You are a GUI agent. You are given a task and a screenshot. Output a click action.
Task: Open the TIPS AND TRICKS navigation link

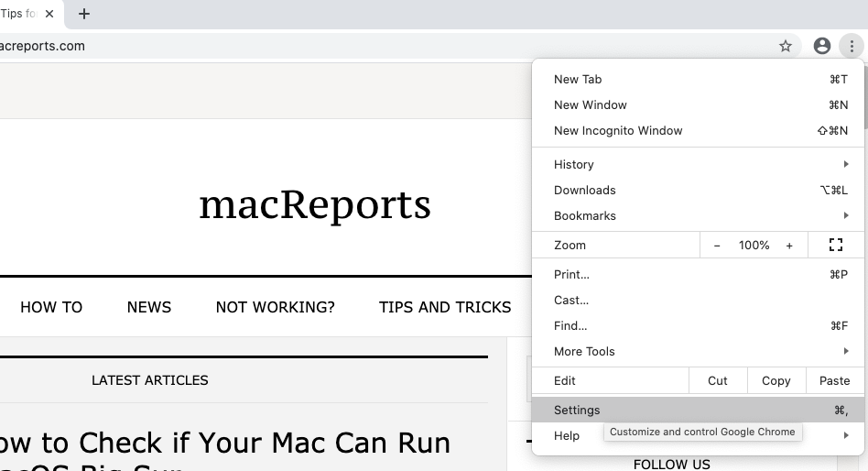(x=445, y=307)
